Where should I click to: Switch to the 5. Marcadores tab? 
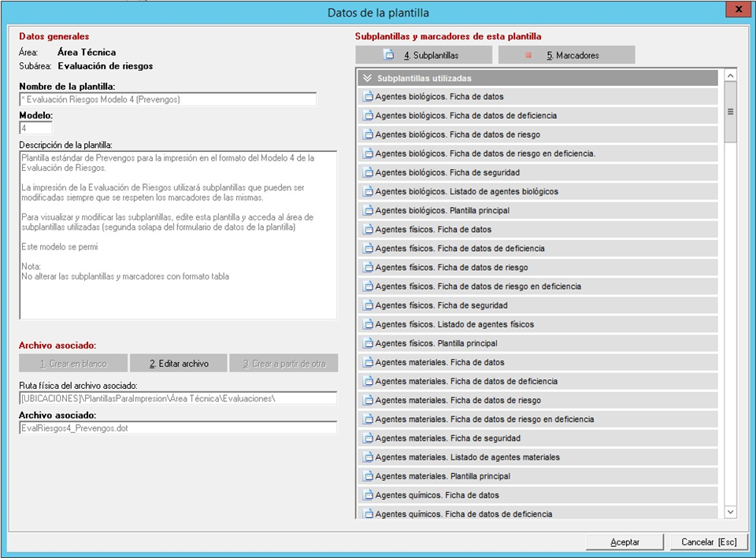click(x=567, y=55)
